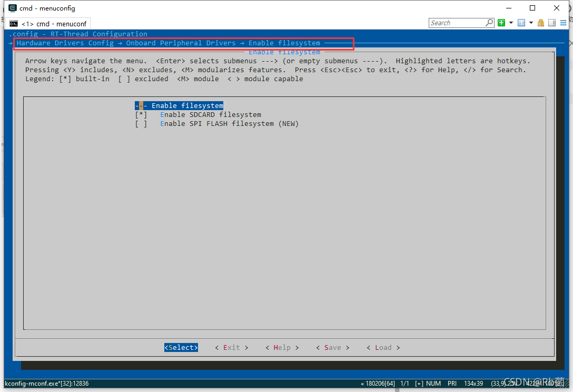Activate console number 1 via its toolbar icon

(x=522, y=22)
